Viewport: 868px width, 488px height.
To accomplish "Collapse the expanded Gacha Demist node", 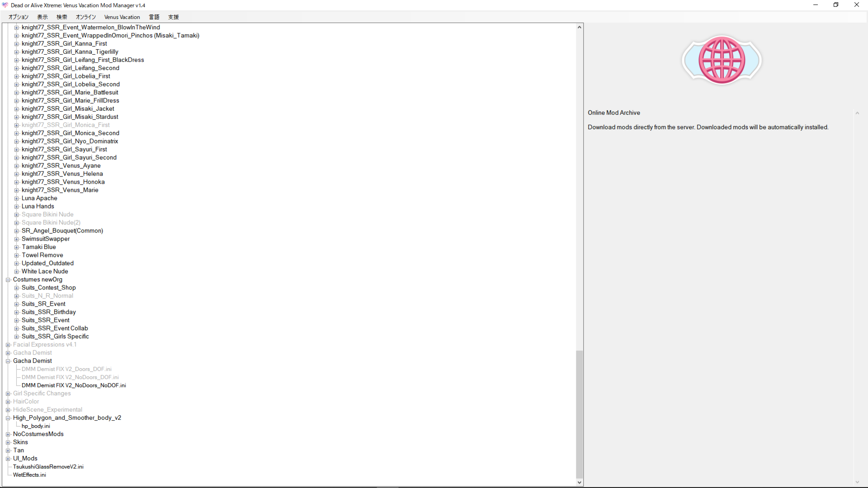I will [8, 361].
